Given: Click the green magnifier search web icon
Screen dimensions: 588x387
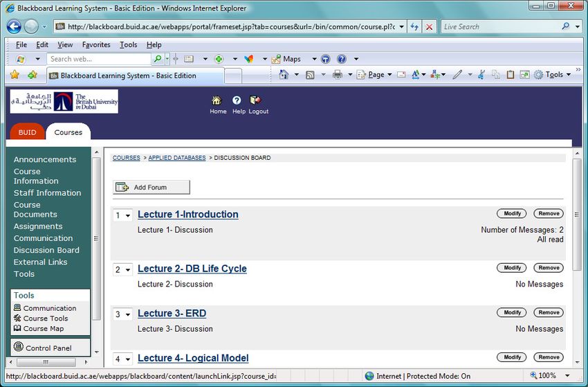Looking at the screenshot, I should [158, 59].
